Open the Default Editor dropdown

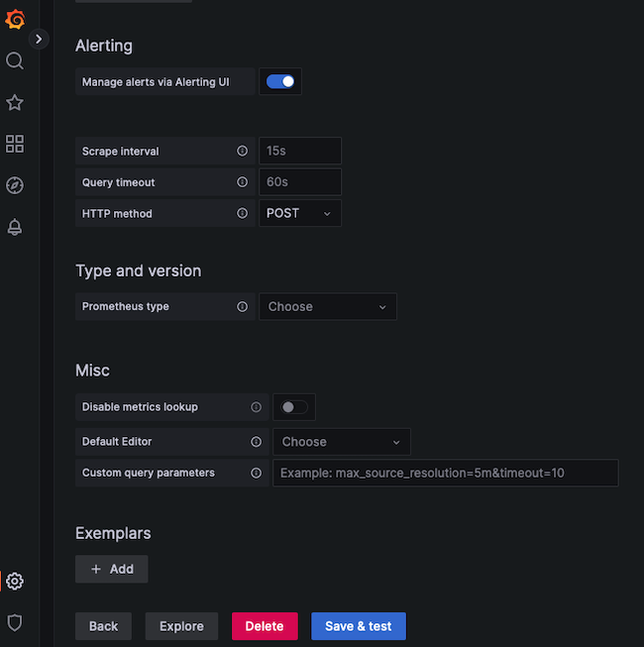coord(341,442)
